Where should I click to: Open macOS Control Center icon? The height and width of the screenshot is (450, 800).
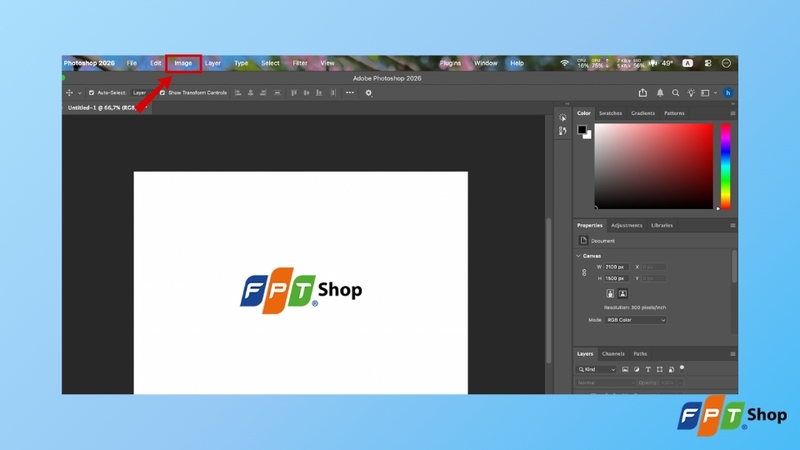click(708, 63)
